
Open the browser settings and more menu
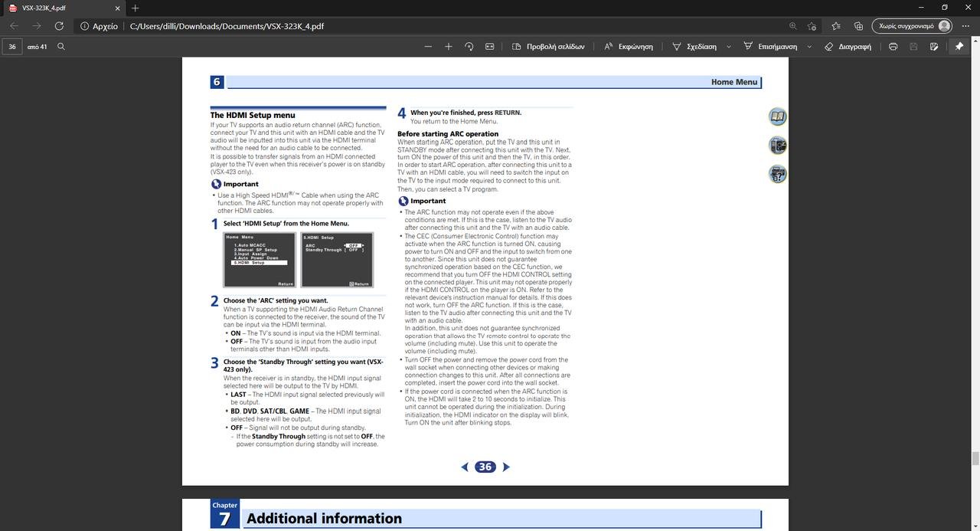coord(966,26)
